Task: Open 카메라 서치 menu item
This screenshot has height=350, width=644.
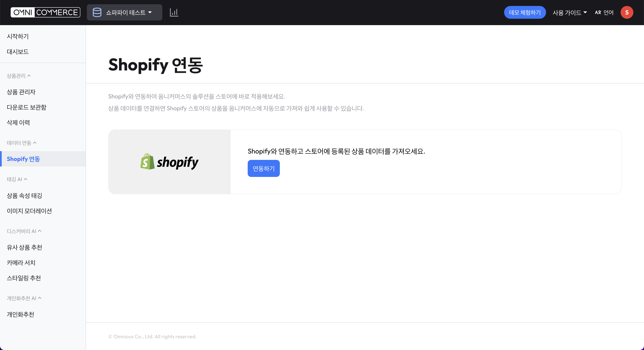Action: click(x=21, y=262)
